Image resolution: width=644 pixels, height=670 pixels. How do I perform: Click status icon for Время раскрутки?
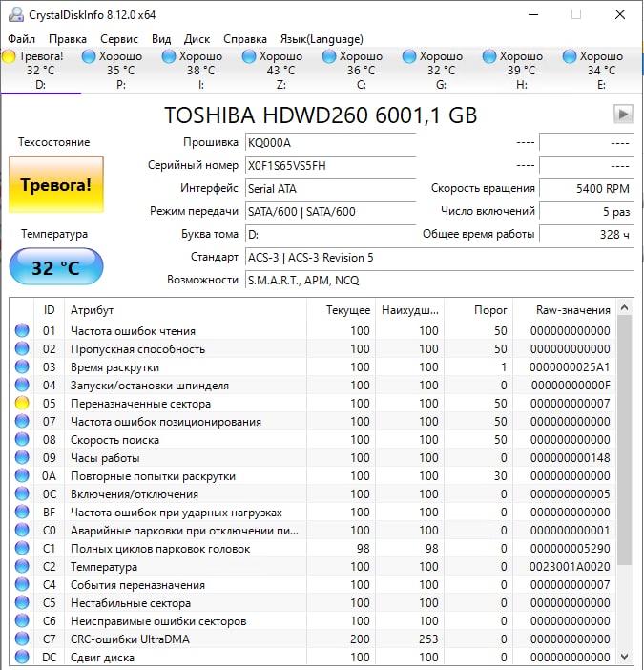pos(22,366)
